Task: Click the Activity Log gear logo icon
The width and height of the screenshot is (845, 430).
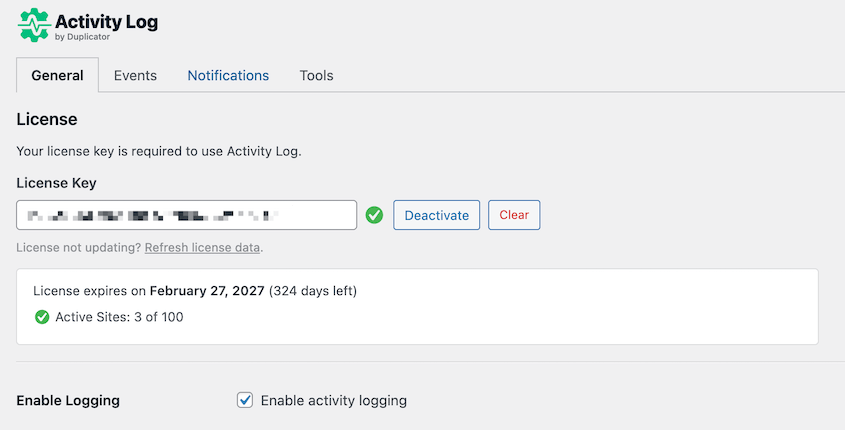Action: coord(33,24)
